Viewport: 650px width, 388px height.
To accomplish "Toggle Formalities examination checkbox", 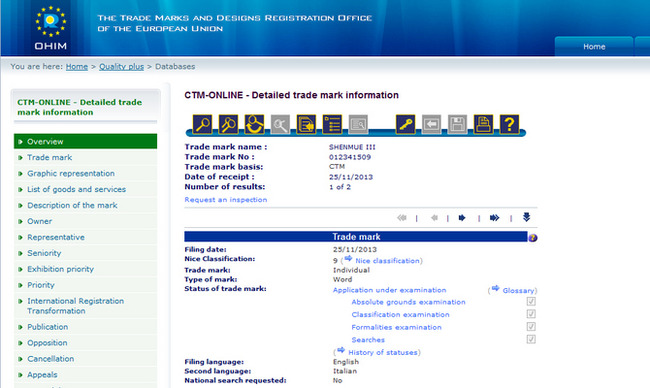I will pyautogui.click(x=531, y=327).
